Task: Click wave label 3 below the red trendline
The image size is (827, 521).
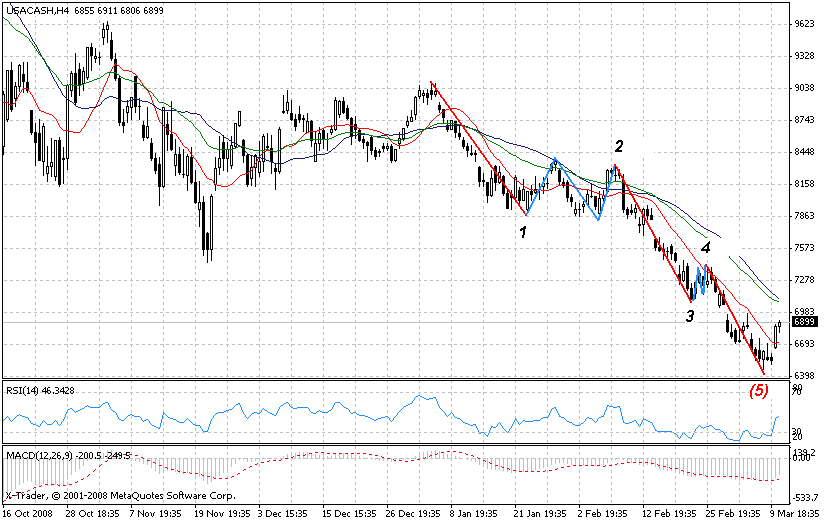Action: (688, 316)
